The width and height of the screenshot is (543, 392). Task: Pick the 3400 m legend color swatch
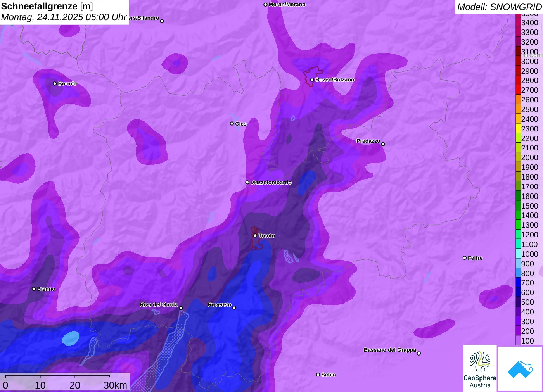518,22
